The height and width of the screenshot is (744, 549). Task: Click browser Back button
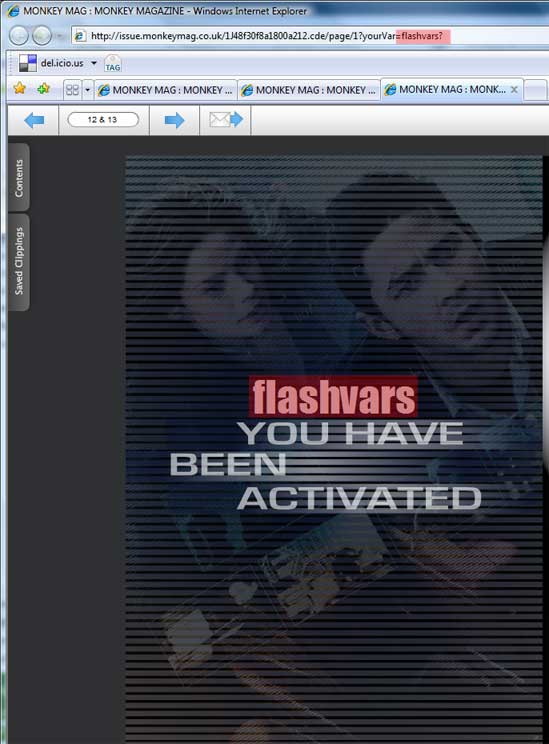pyautogui.click(x=19, y=36)
